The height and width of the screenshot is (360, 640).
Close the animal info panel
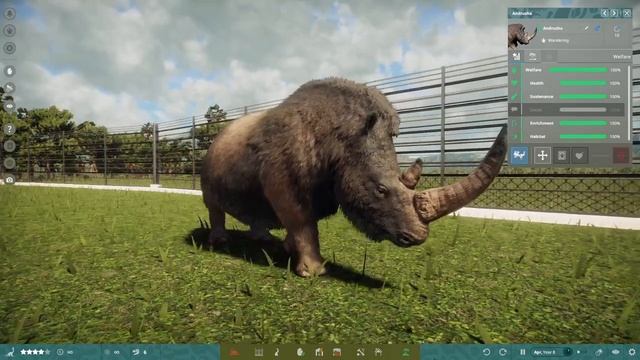(627, 13)
